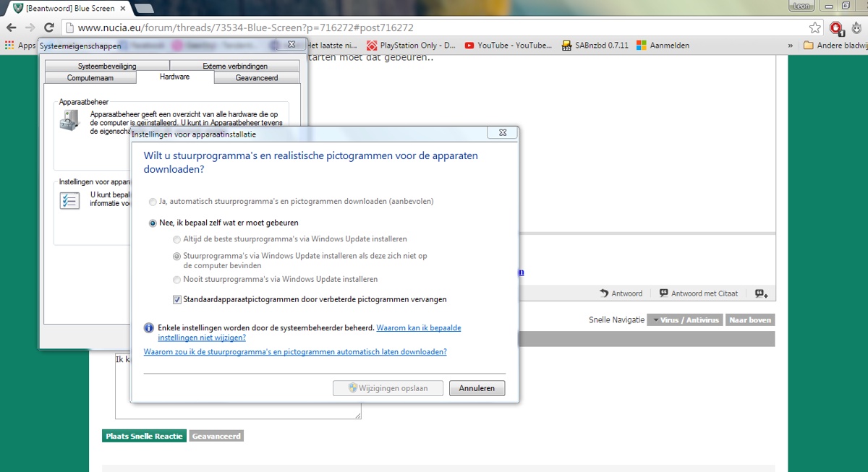
Task: Open the Andere bladwijzers folder
Action: (x=835, y=45)
